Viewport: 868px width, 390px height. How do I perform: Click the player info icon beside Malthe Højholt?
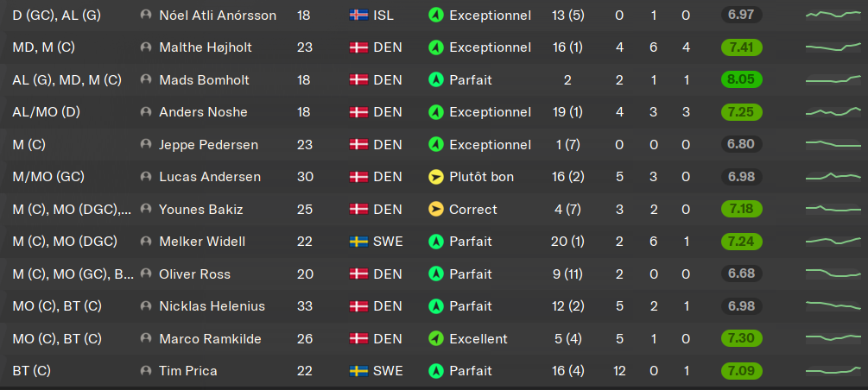point(146,47)
